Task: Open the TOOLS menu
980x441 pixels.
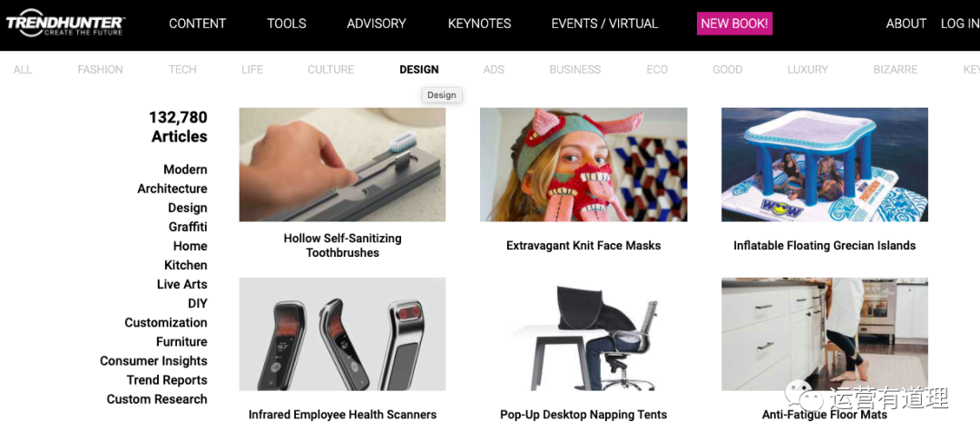Action: pyautogui.click(x=286, y=24)
